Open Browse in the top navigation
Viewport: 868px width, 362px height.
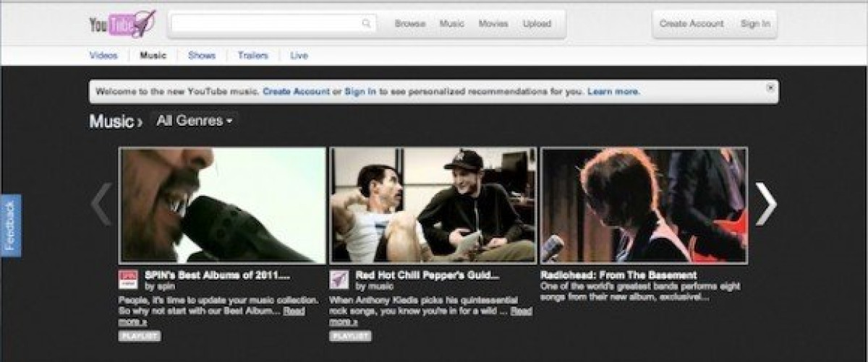click(x=409, y=24)
